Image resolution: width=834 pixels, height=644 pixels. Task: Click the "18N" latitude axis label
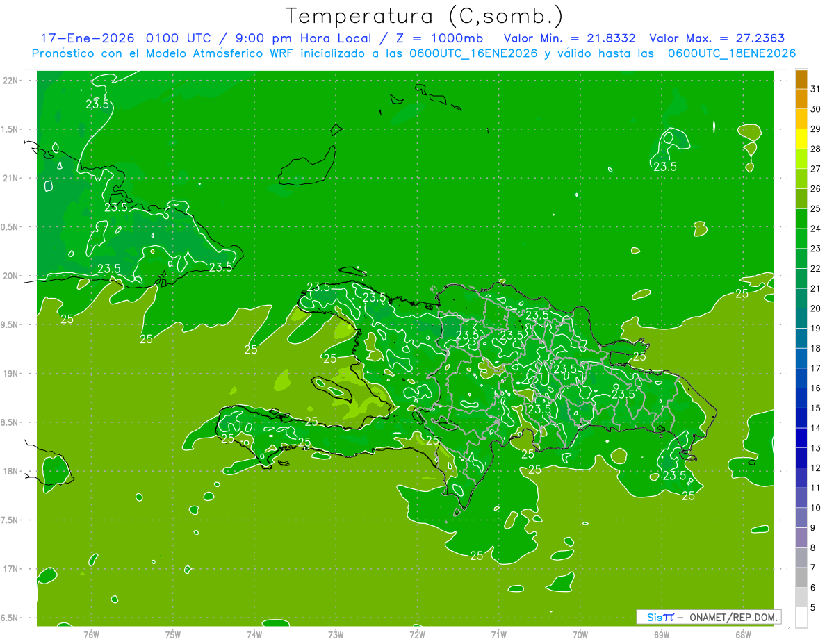pos(11,471)
